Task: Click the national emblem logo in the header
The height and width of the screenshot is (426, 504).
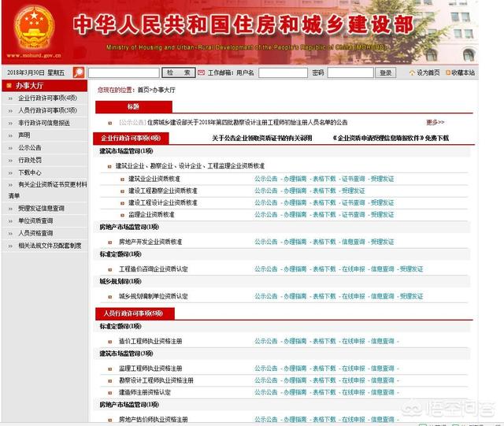Action: [x=34, y=28]
